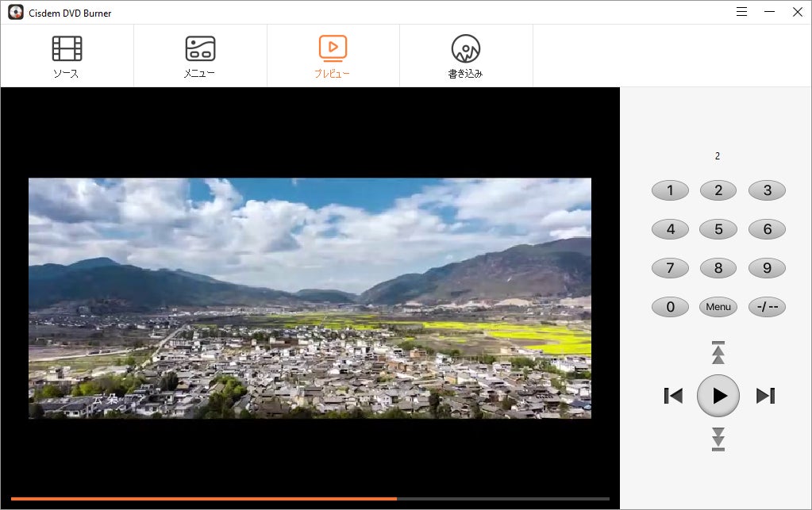Open the hamburger menu in title bar
812x510 pixels.
click(741, 12)
